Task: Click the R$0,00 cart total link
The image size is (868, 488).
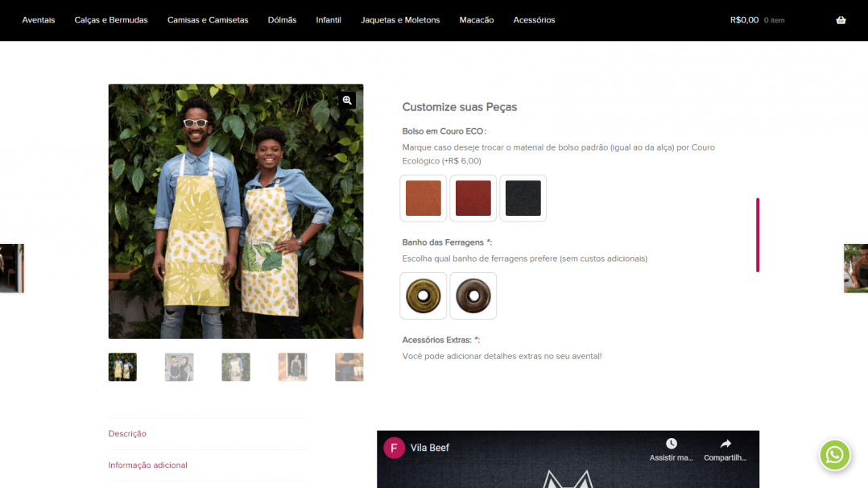Action: (x=742, y=20)
